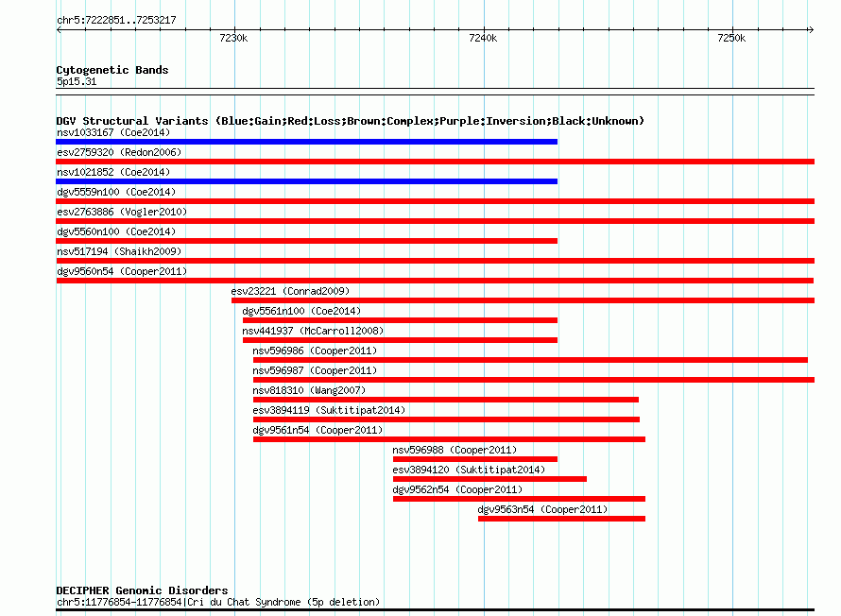The width and height of the screenshot is (841, 616).
Task: Click red loss bar for esv2759320
Action: click(x=435, y=162)
